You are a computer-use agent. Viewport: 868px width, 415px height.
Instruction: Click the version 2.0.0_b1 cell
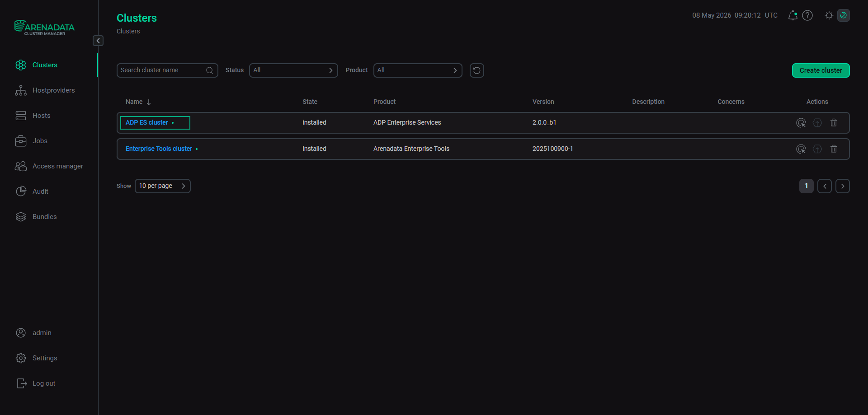[544, 123]
